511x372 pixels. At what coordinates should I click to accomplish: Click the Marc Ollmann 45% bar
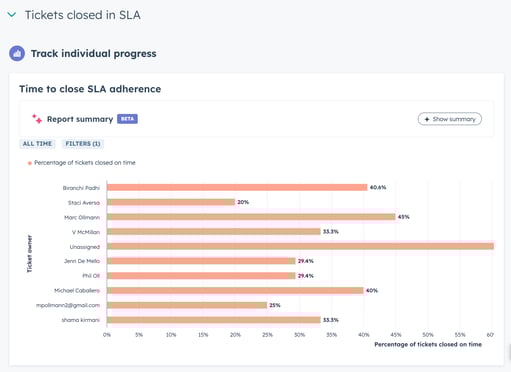[x=251, y=217]
